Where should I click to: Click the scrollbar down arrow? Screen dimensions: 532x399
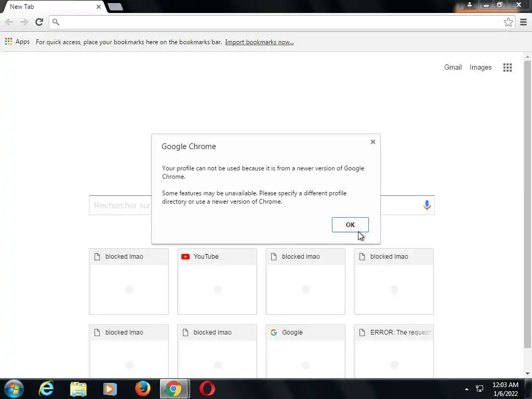(527, 374)
